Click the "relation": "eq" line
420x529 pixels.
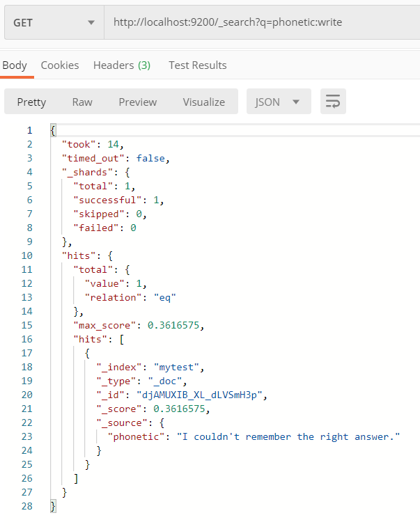130,298
